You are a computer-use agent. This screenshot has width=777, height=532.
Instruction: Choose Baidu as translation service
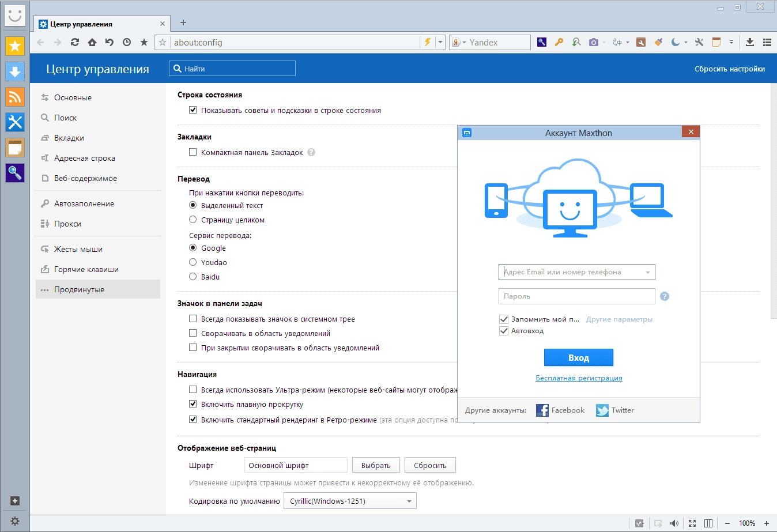click(x=193, y=277)
